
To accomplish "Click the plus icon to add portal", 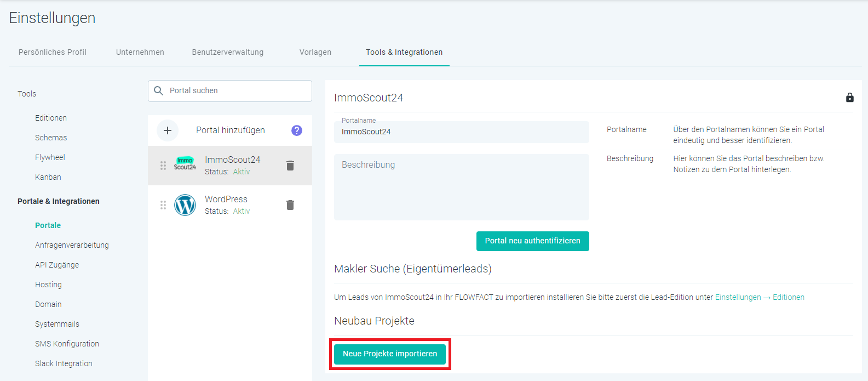I will tap(168, 130).
